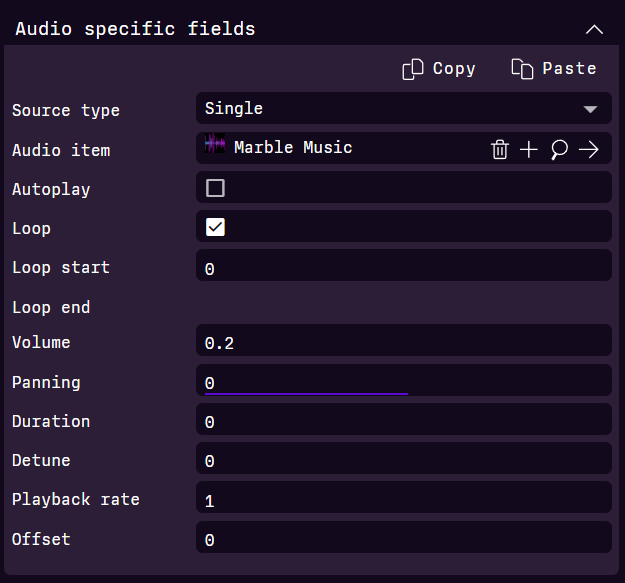Click the Audio specific fields title
Image resolution: width=625 pixels, height=583 pixels.
pyautogui.click(x=135, y=29)
